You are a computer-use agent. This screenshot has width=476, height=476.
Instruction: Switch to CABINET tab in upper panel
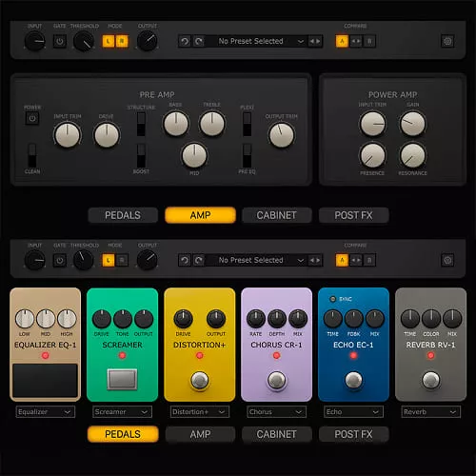277,215
